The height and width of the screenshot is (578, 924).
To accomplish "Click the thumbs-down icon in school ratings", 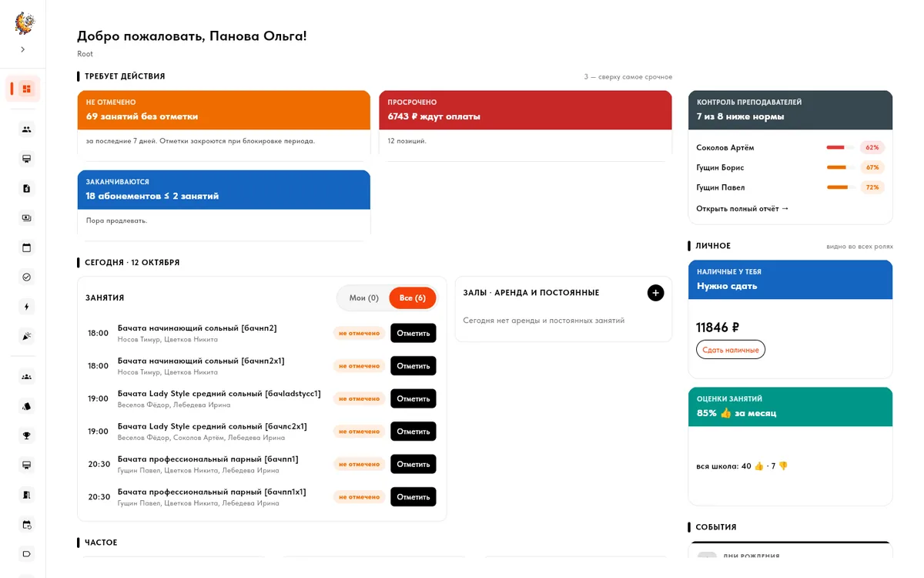I will click(x=783, y=466).
